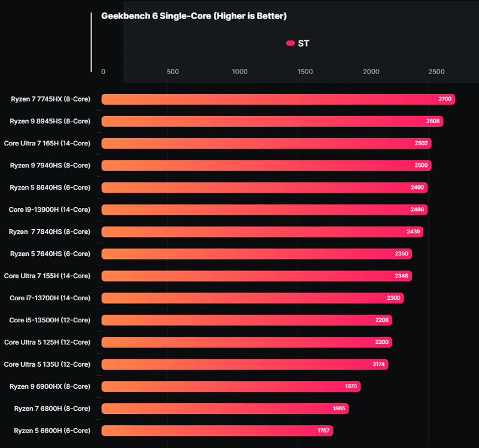Click the score value '2208'
The height and width of the screenshot is (448, 479).
[382, 320]
